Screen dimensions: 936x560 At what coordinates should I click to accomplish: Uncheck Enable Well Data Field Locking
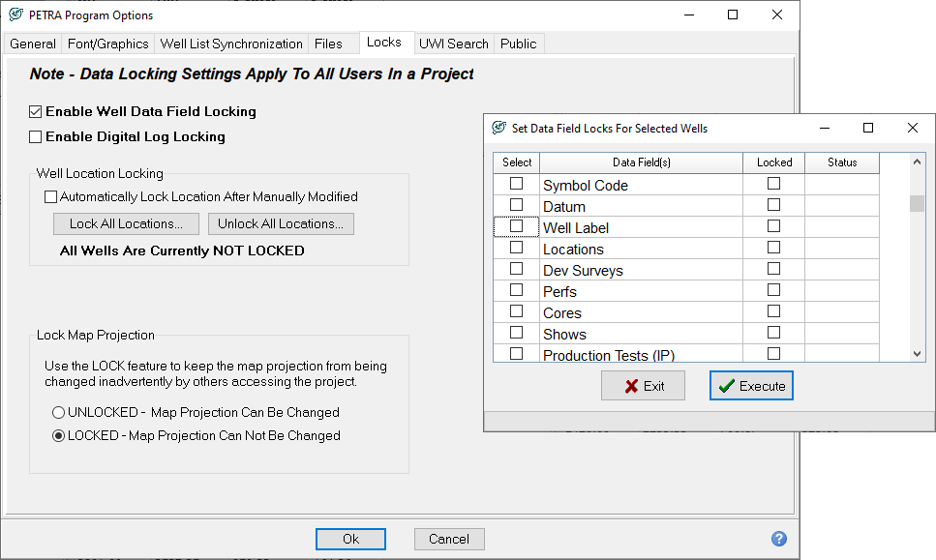[36, 112]
